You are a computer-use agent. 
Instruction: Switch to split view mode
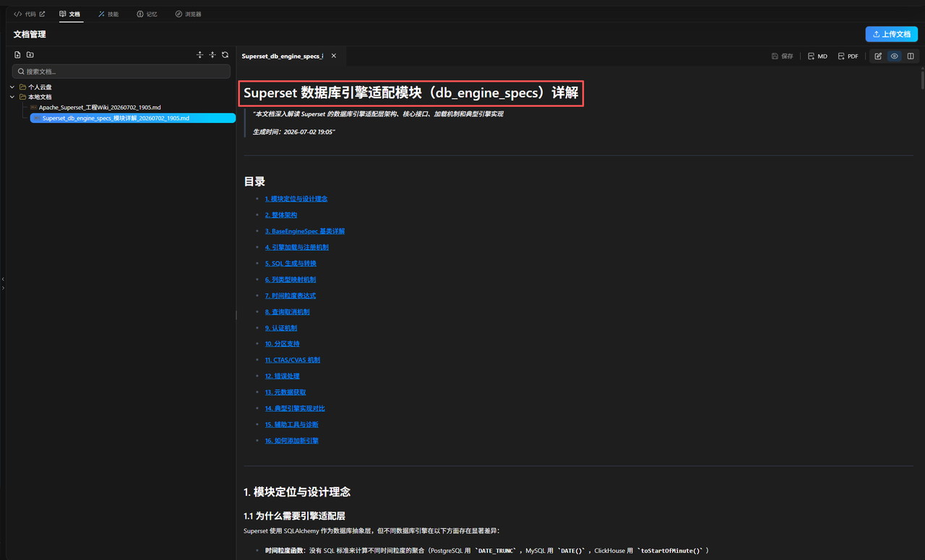click(911, 56)
